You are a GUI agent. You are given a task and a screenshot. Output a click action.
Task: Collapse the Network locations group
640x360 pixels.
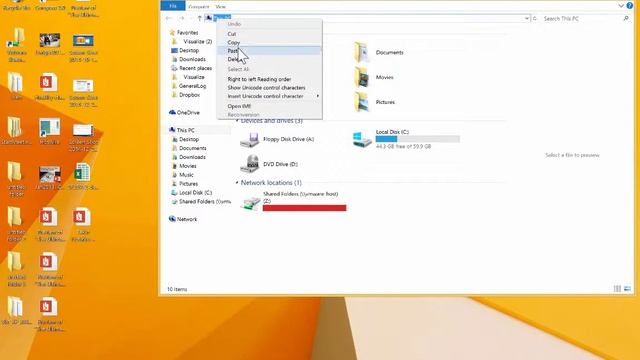[237, 183]
